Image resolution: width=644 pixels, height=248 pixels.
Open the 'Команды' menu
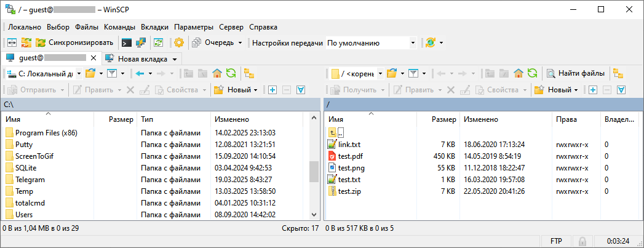point(120,27)
